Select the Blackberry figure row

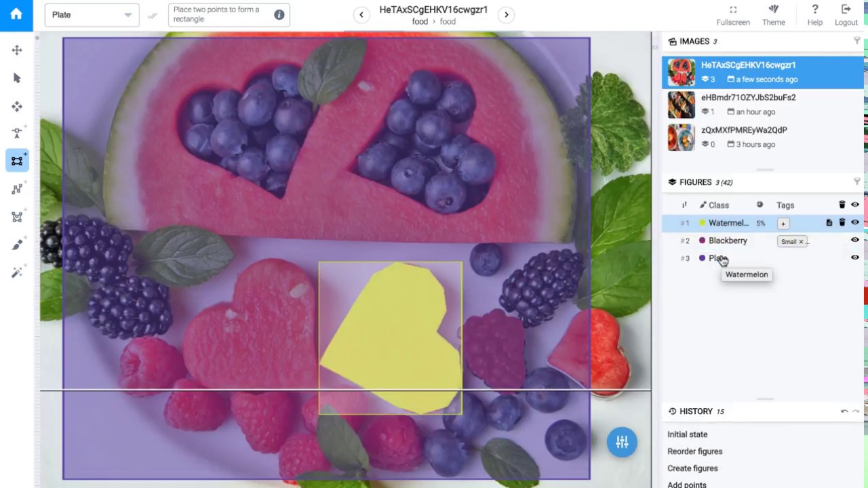pyautogui.click(x=763, y=241)
